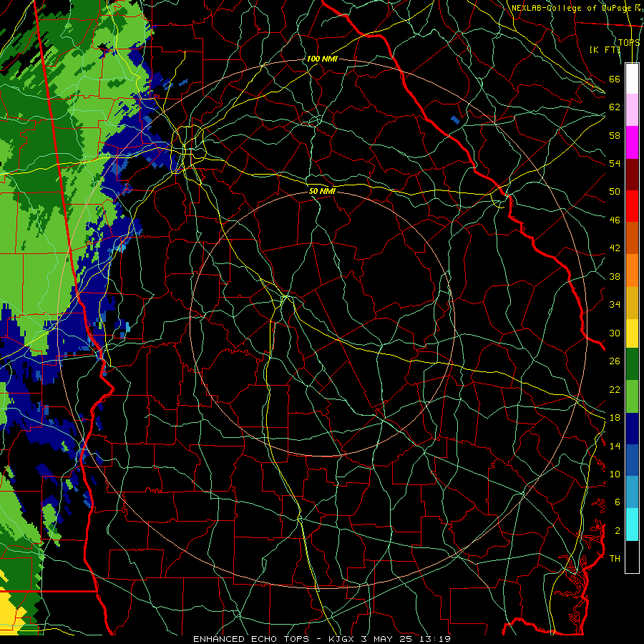This screenshot has height=644, width=644.
Task: Click the ENHANCED ECHO TOPS KJGX caption
Action: pyautogui.click(x=322, y=639)
